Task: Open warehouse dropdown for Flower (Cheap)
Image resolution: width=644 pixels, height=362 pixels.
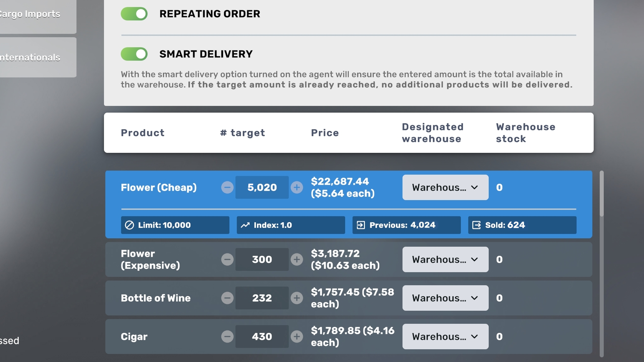Action: [x=445, y=187]
